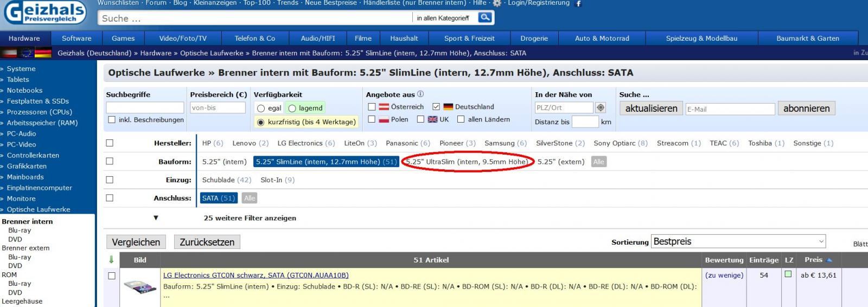Click the Vergleichen button

136,242
